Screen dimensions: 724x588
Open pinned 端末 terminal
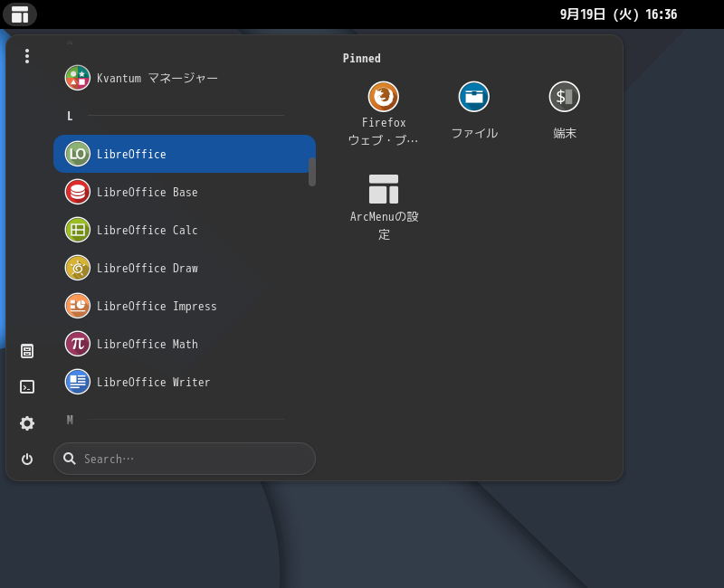[x=564, y=97]
